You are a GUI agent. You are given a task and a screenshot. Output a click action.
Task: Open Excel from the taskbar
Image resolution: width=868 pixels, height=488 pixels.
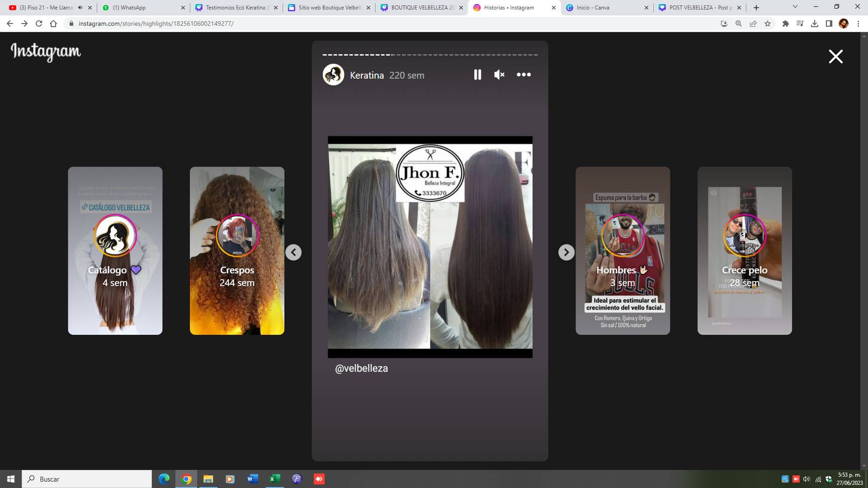pyautogui.click(x=275, y=479)
